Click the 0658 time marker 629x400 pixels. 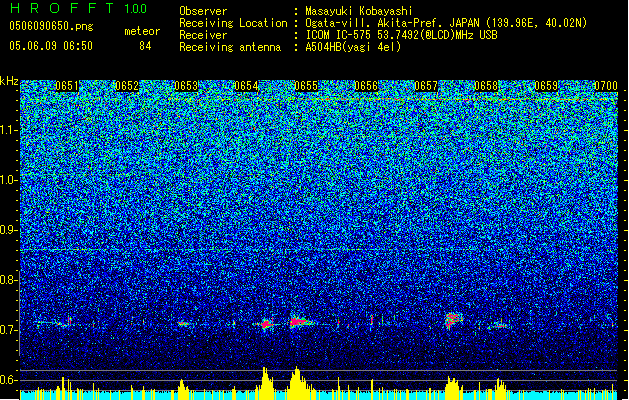pyautogui.click(x=486, y=86)
